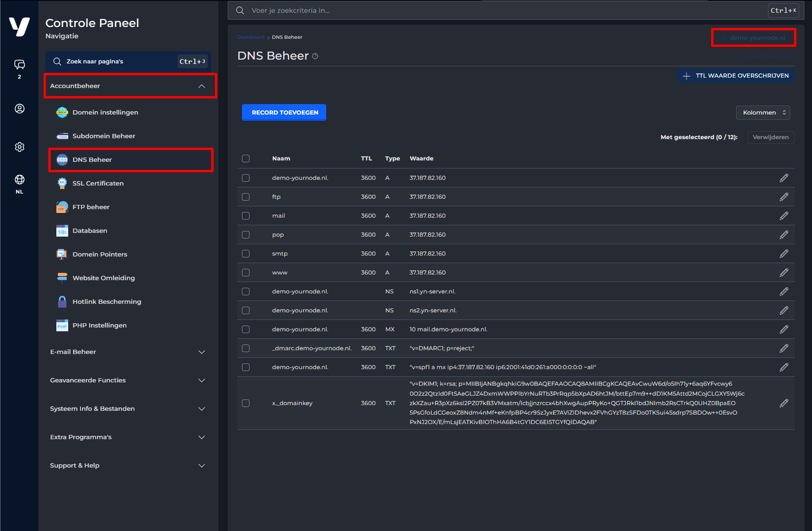This screenshot has height=531, width=812.
Task: Edit the MX record pencil icon
Action: (784, 329)
